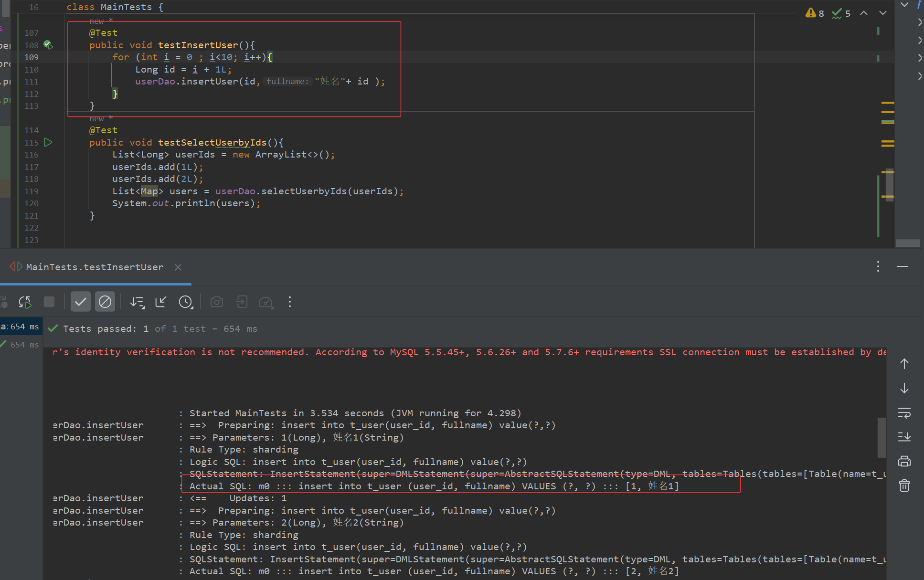Click the console vertical scrollbar thumb
The width and height of the screenshot is (924, 580).
[x=882, y=437]
